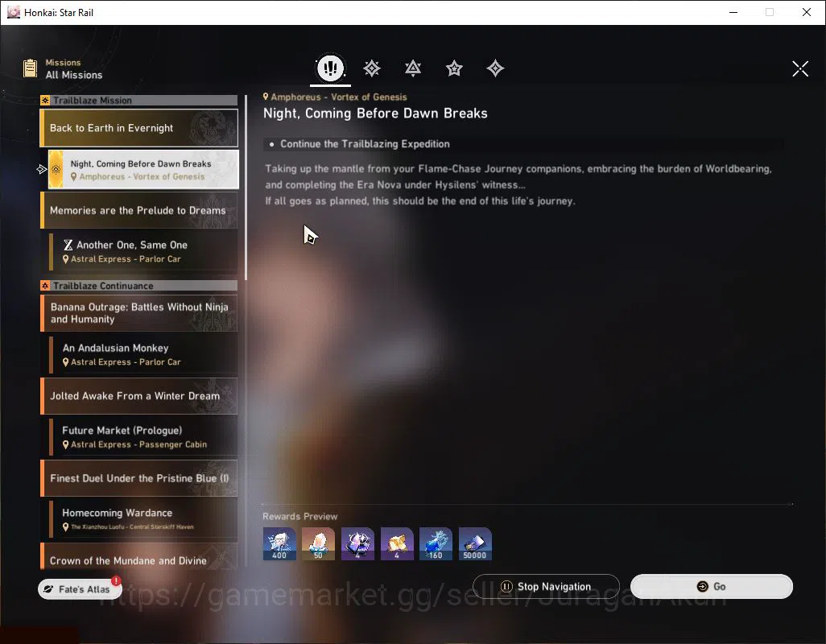Click the mission list vertical scrollbar
The image size is (826, 644).
(246, 188)
